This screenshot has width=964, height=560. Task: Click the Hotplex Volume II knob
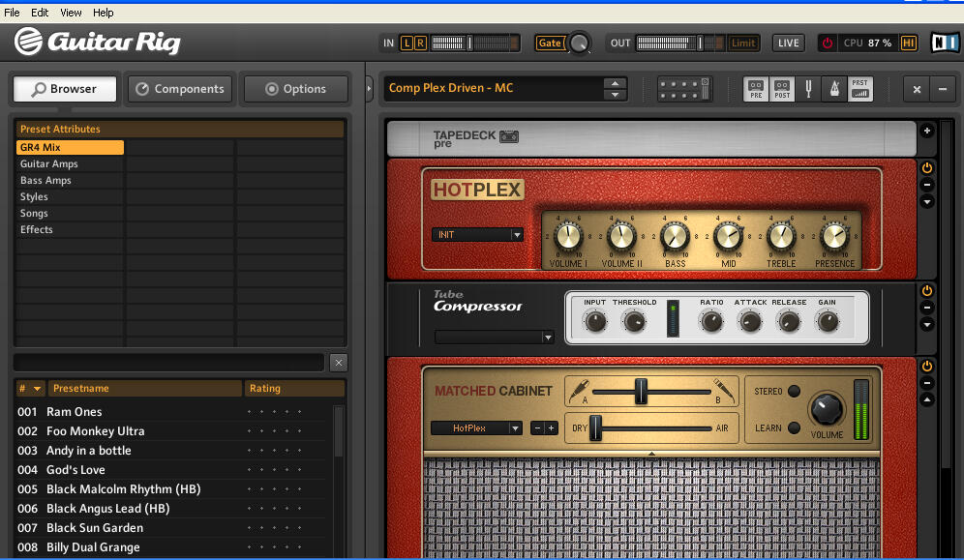click(x=621, y=236)
